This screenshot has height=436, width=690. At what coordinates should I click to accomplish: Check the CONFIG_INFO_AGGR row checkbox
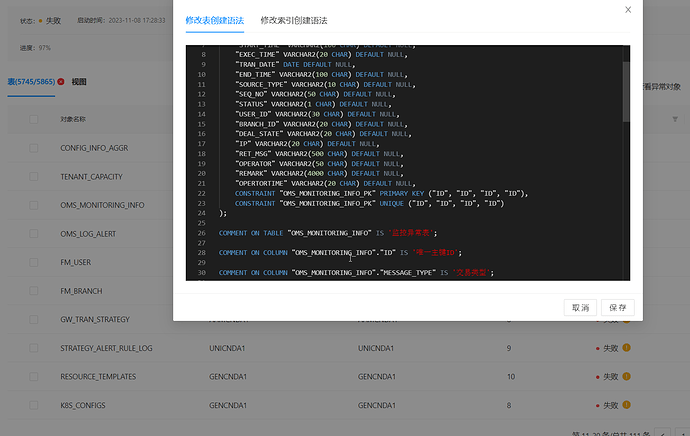pos(33,148)
